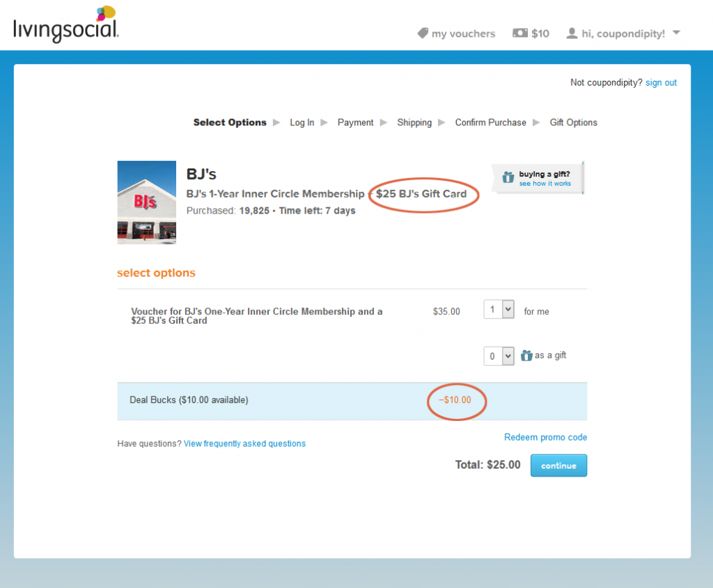Screen dimensions: 713x588
Task: Click the user profile silhouette icon
Action: click(x=572, y=33)
